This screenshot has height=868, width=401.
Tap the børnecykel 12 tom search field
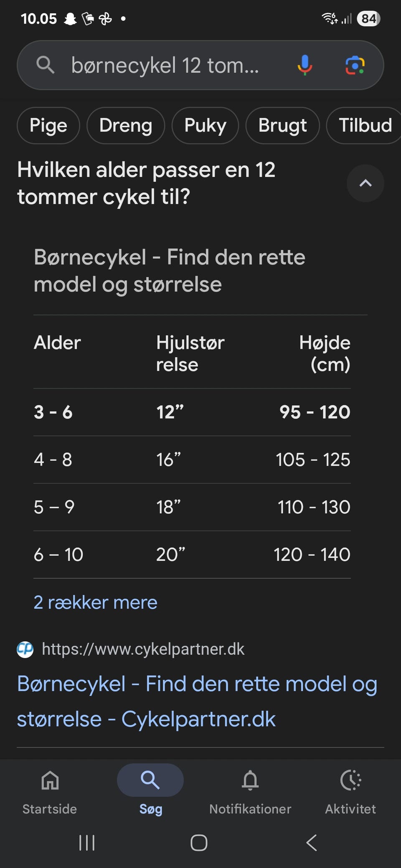point(167,65)
